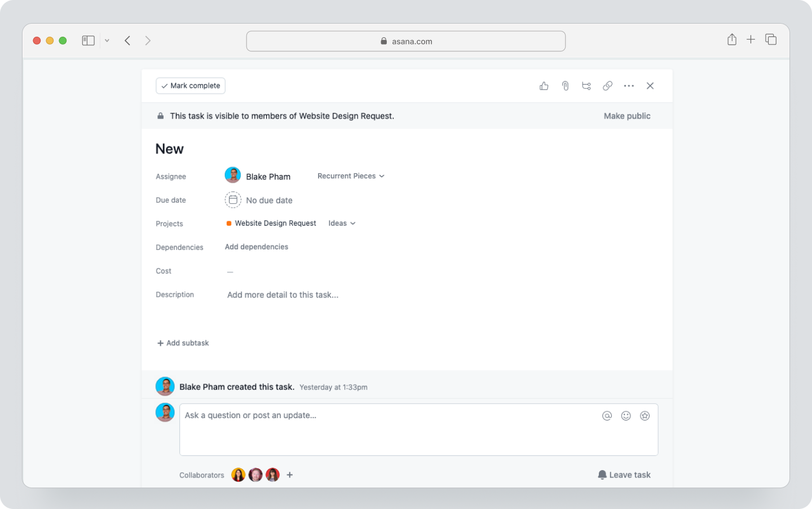Click Add dependencies link

point(257,247)
